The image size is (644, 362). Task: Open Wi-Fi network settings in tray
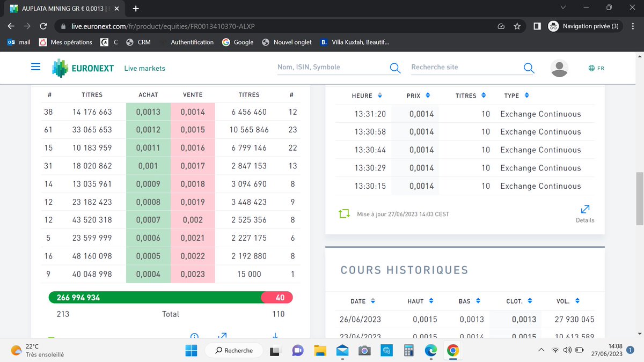pos(555,351)
